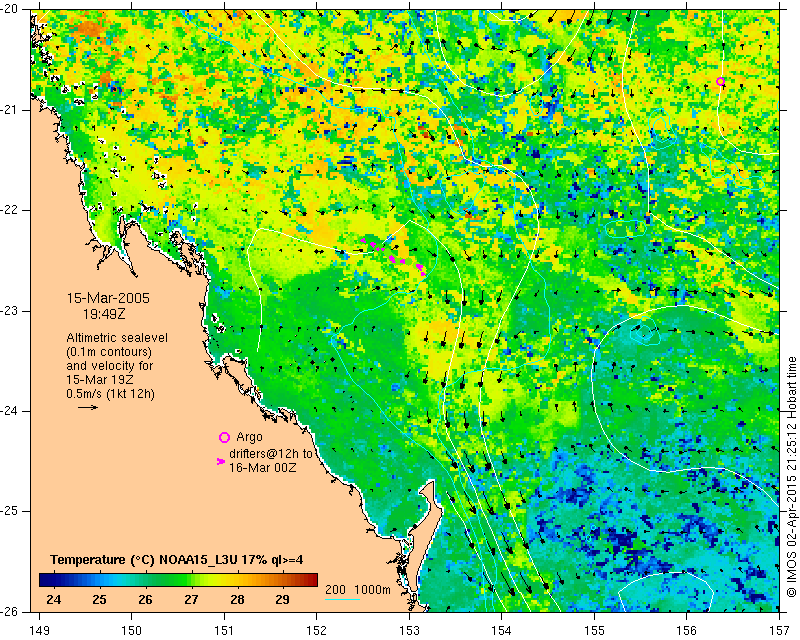Click color bar label 25

99,600
